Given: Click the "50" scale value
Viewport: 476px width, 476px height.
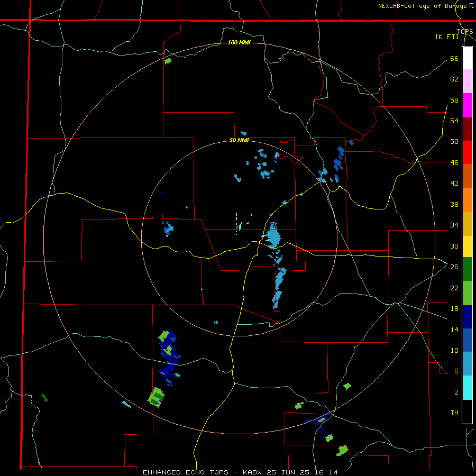Looking at the screenshot, I should pos(454,141).
